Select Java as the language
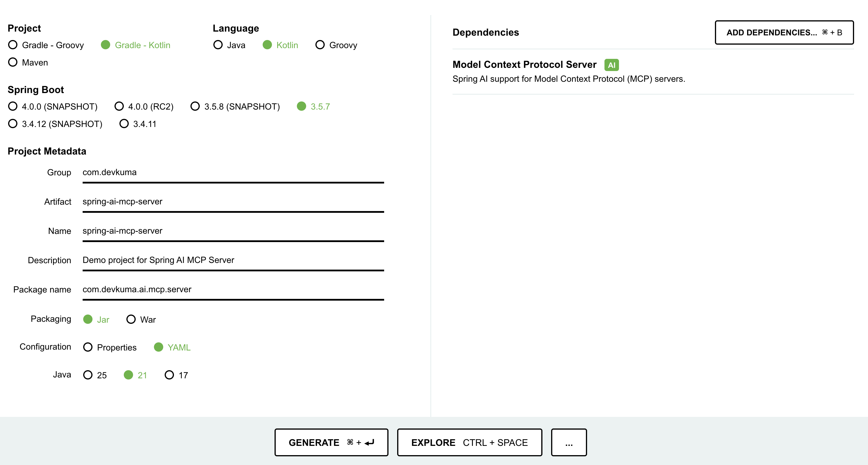 click(218, 45)
